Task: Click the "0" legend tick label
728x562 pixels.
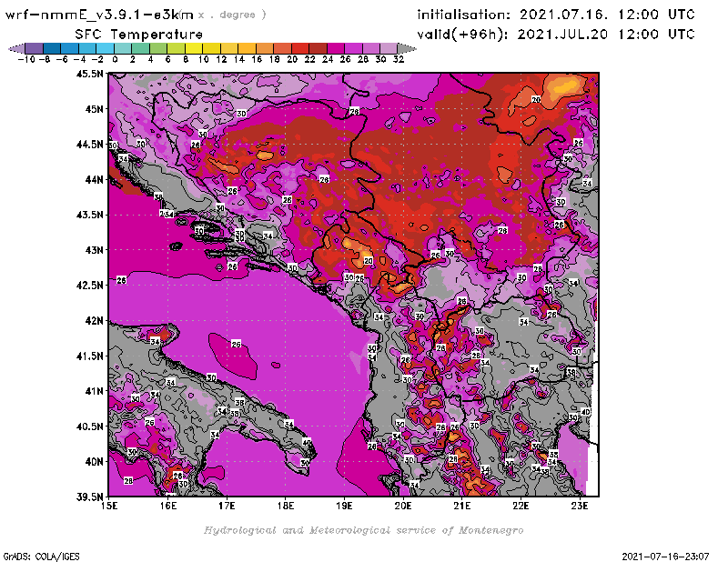Action: (x=115, y=59)
